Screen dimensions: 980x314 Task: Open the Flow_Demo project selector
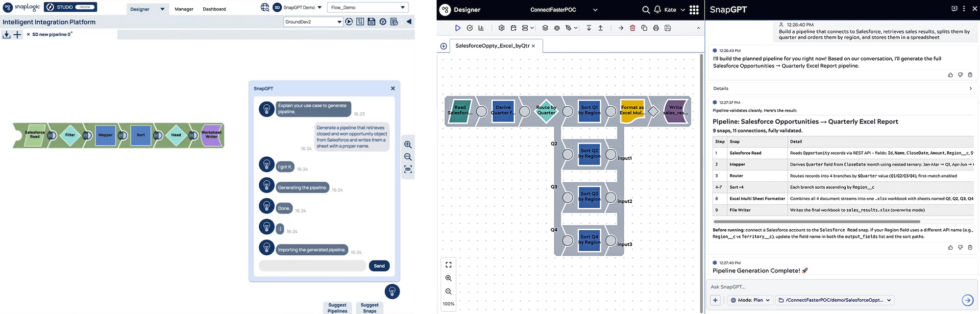[368, 7]
